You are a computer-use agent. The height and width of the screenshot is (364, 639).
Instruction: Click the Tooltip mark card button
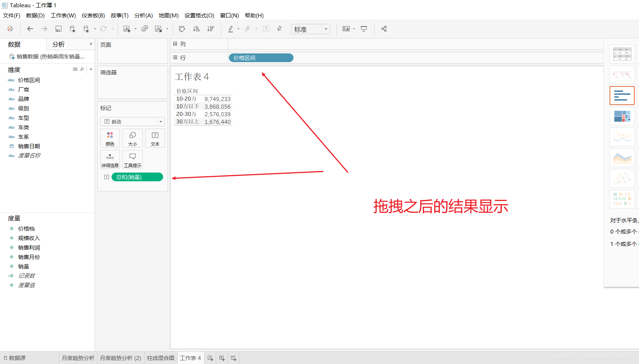click(x=133, y=160)
